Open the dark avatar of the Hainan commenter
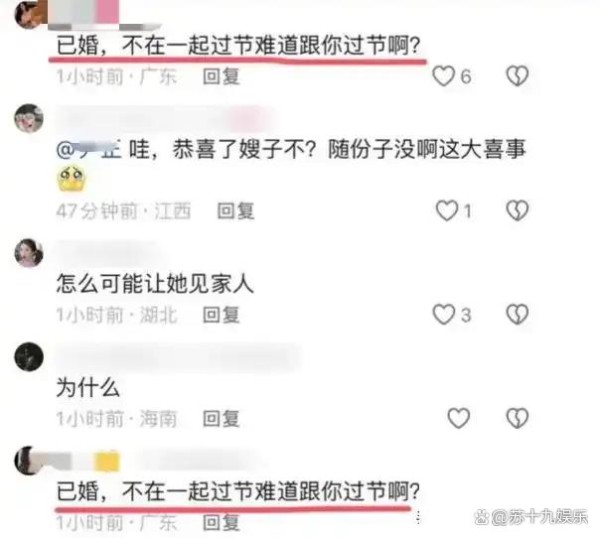Screen dimensions: 600x538 click(x=29, y=356)
